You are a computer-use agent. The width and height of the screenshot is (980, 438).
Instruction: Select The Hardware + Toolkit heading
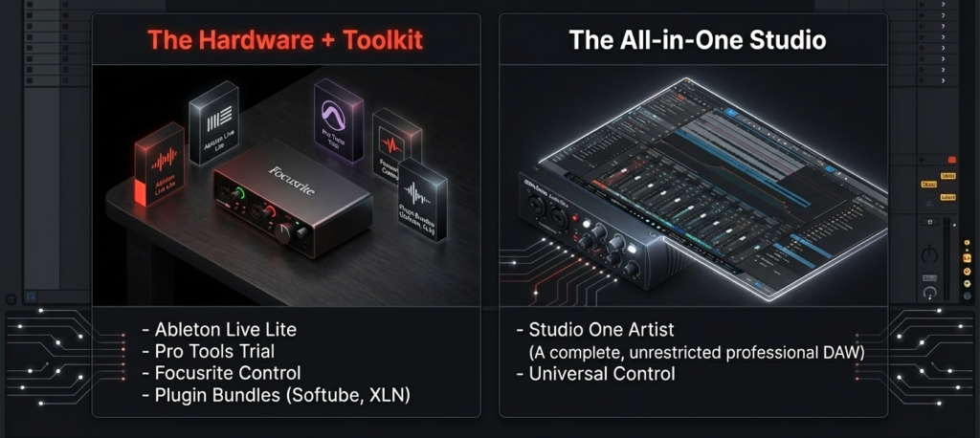pyautogui.click(x=285, y=40)
